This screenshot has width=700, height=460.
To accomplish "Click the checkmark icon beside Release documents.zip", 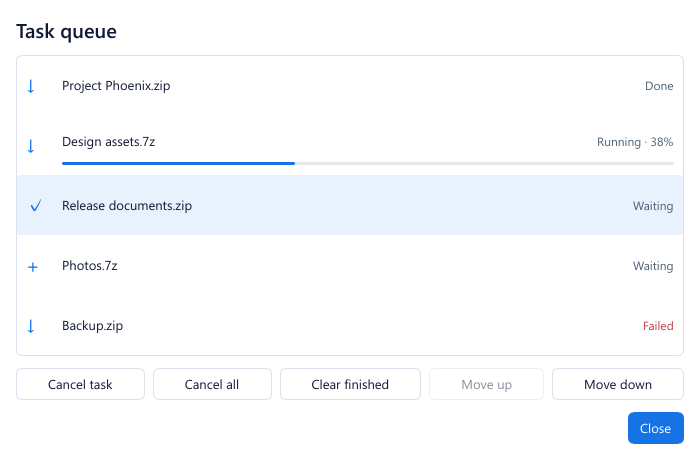I will point(36,205).
